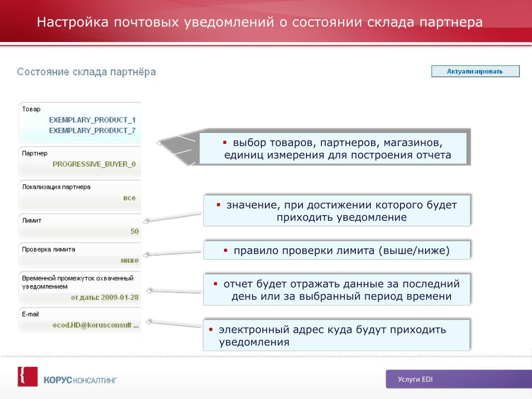Click the slide title 'Настройка почтовых уведомлений'
The width and height of the screenshot is (532, 399).
pyautogui.click(x=155, y=22)
